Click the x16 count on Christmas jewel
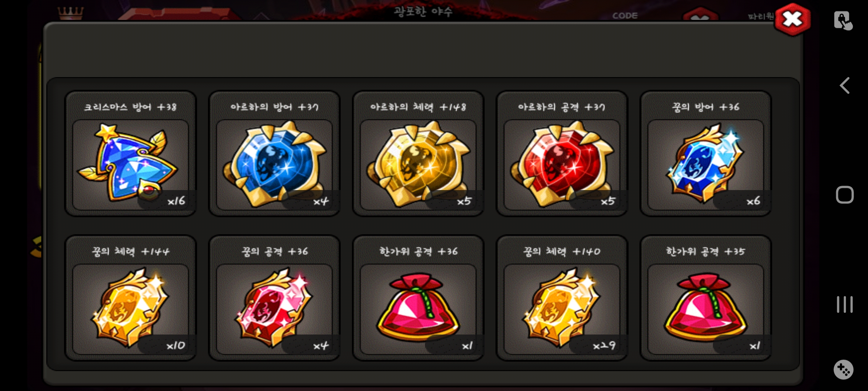Image resolution: width=868 pixels, height=391 pixels. 176,201
